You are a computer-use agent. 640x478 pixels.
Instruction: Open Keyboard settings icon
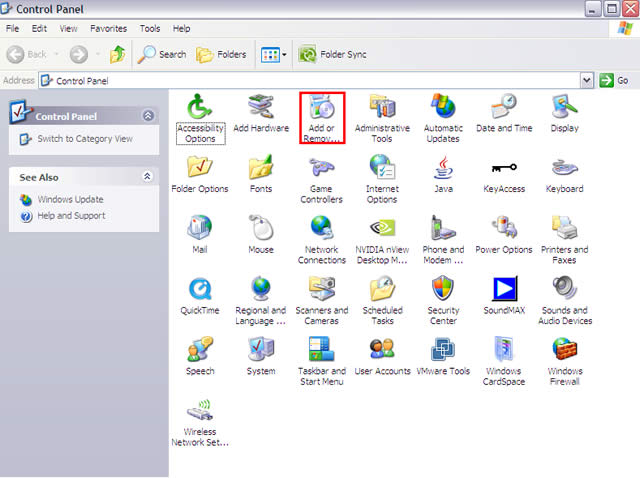point(564,174)
